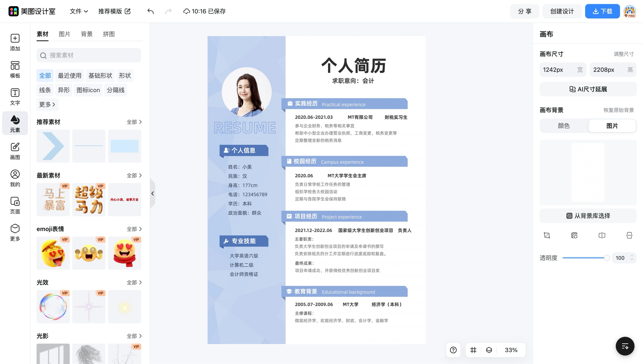The width and height of the screenshot is (643, 364).
Task: Open the 33% zoom level menu
Action: click(511, 350)
